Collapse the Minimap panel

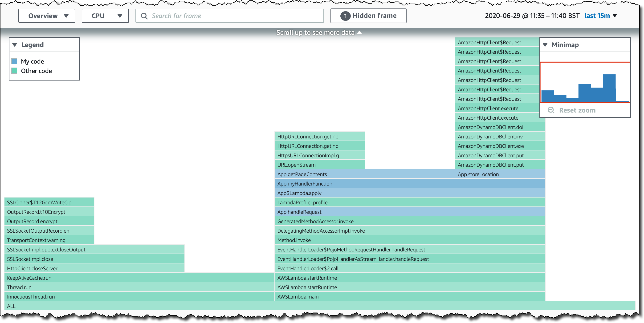(545, 45)
